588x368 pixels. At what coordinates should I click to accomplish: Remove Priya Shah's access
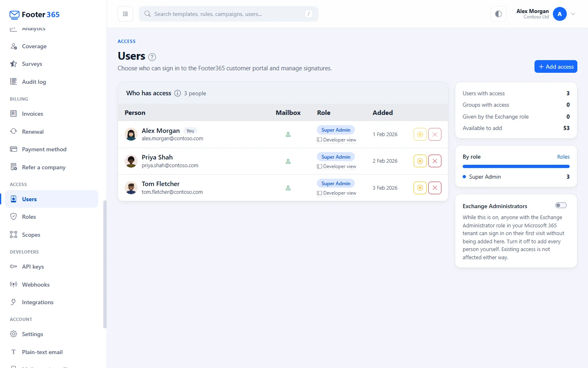(x=435, y=161)
